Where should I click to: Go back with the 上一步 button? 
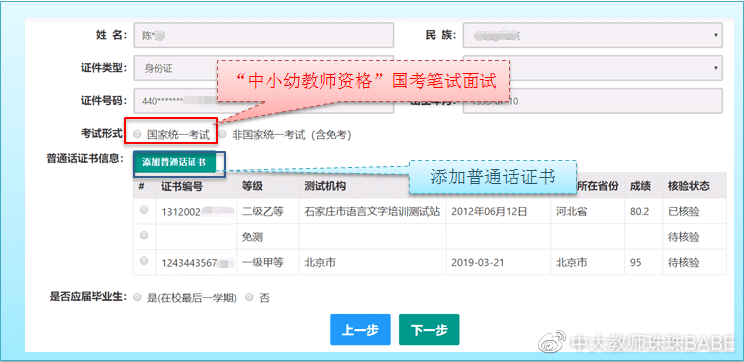click(360, 330)
